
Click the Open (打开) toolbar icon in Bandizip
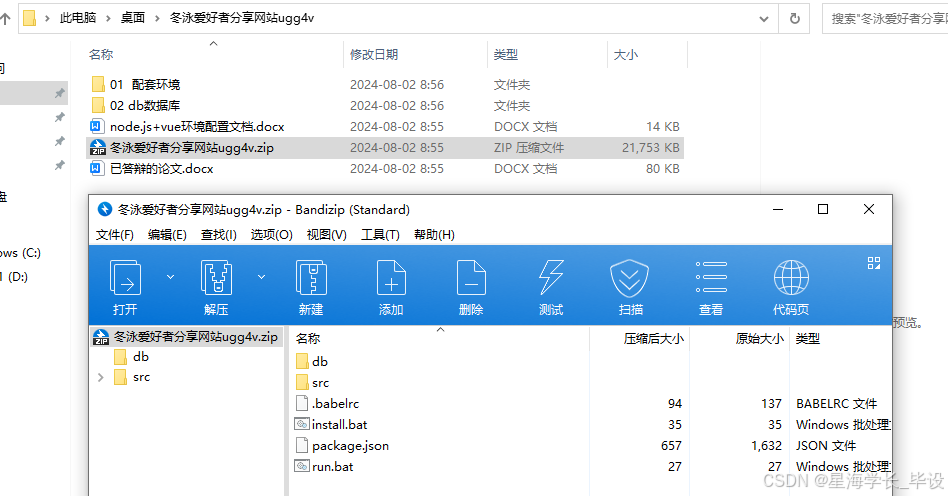coord(125,278)
